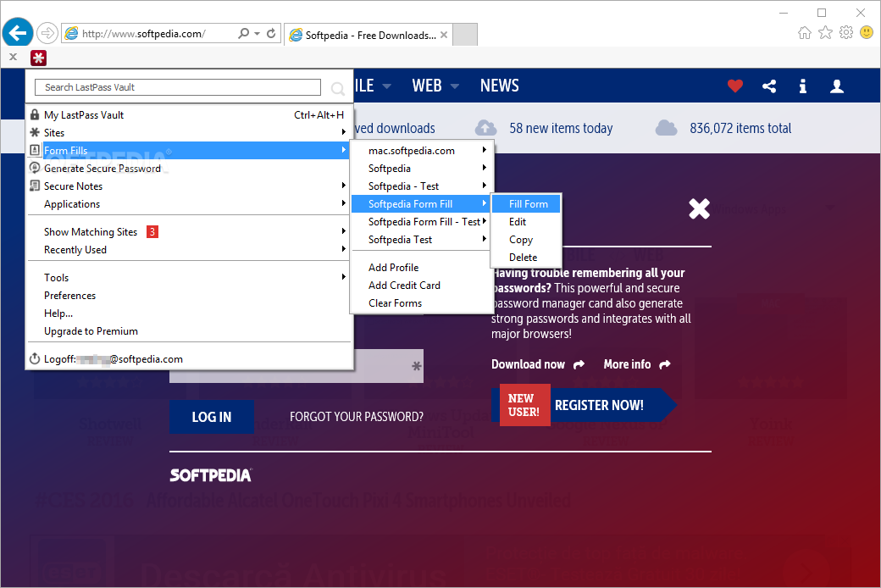Expand the WEB menu dropdown arrow

(x=455, y=86)
